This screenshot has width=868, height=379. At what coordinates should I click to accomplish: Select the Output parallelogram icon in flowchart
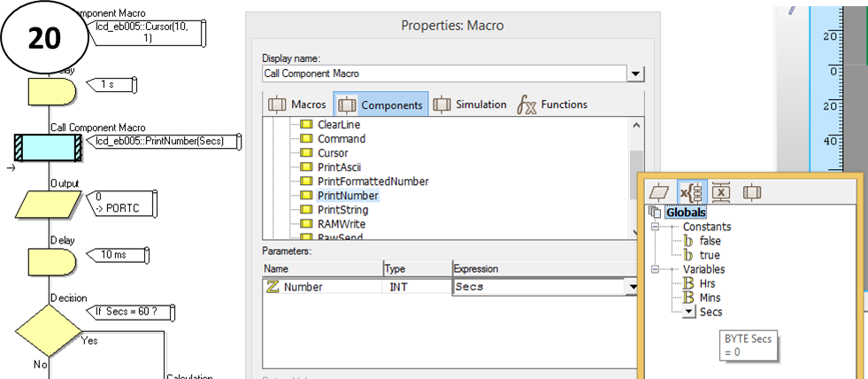click(x=49, y=204)
